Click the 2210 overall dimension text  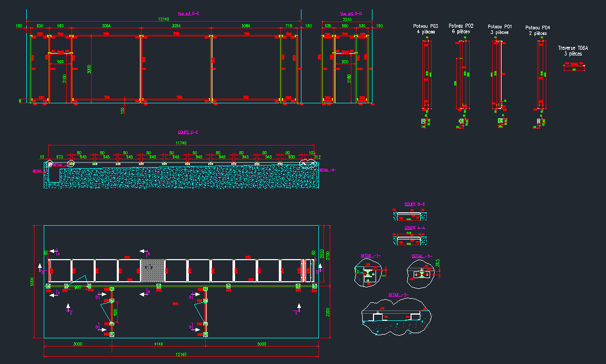(347, 20)
